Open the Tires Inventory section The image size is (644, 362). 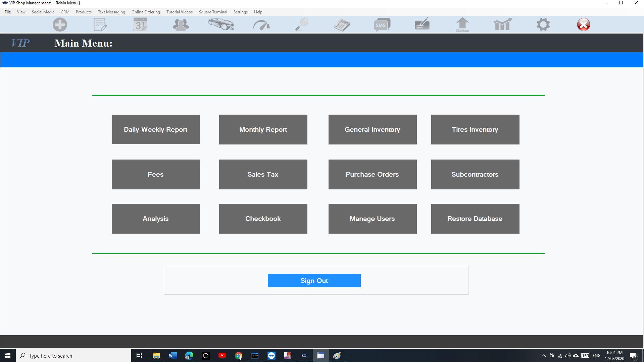[475, 130]
